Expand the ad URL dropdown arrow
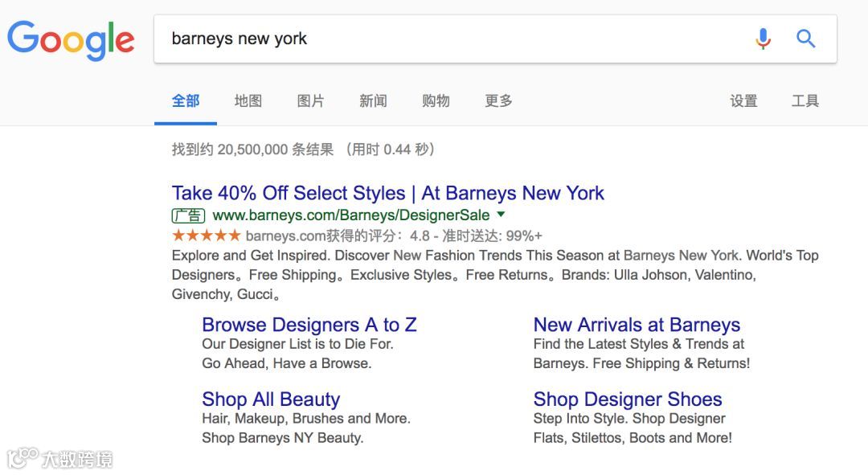The width and height of the screenshot is (868, 475). point(501,215)
